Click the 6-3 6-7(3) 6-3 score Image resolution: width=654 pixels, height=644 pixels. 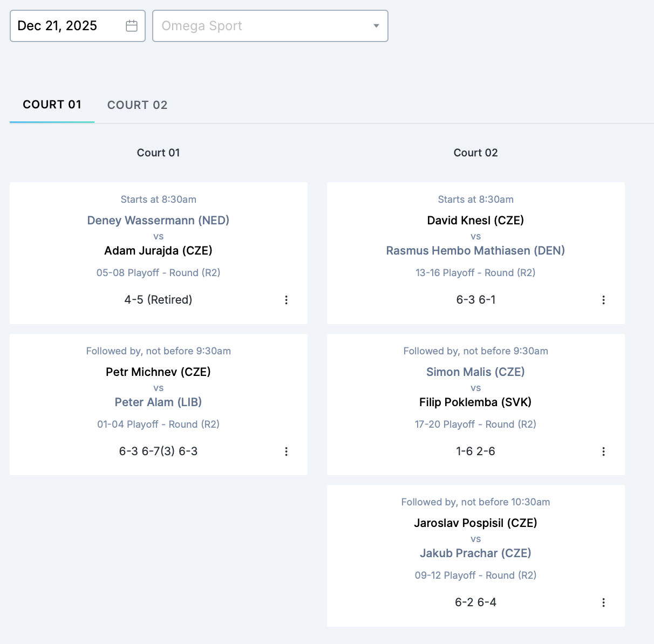coord(158,451)
